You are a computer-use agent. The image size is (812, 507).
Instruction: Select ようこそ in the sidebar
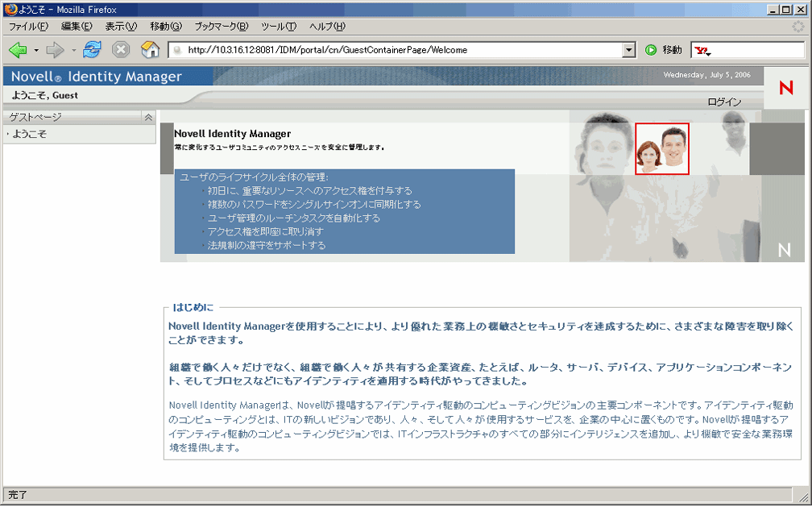[x=30, y=134]
